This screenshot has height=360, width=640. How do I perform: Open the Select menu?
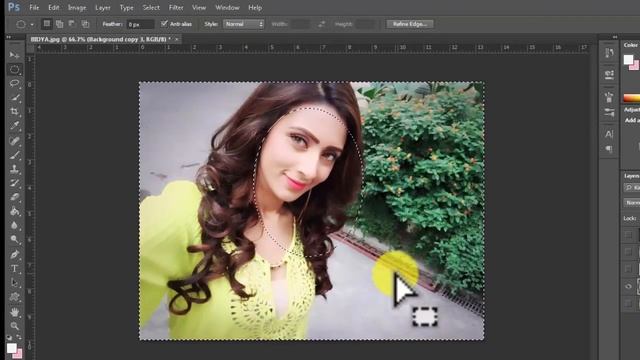coord(151,7)
